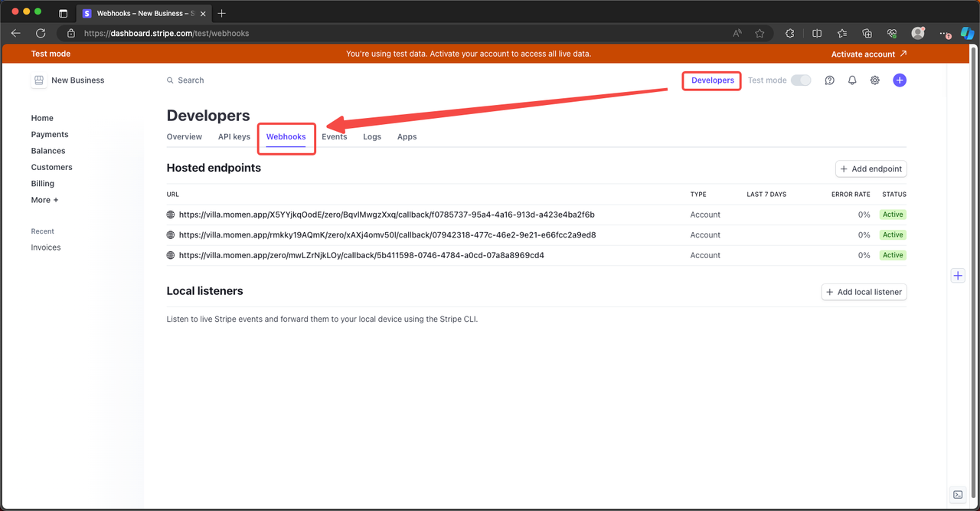Open Stripe settings gear icon

coord(875,80)
